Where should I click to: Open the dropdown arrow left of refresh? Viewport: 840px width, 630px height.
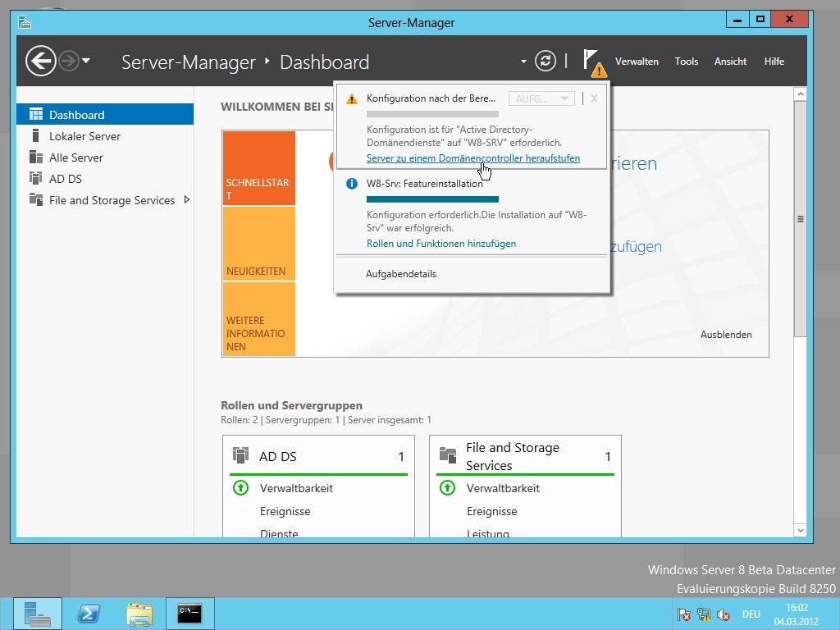[x=523, y=62]
